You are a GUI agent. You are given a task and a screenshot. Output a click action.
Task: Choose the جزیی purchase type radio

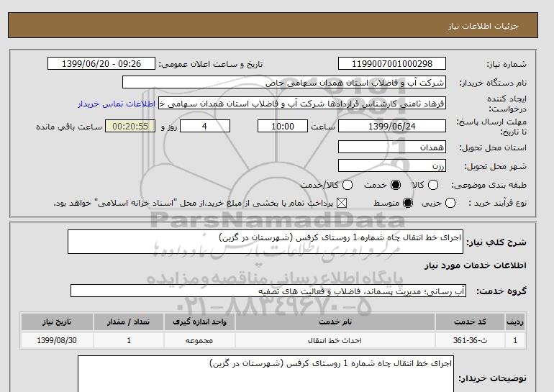point(450,203)
